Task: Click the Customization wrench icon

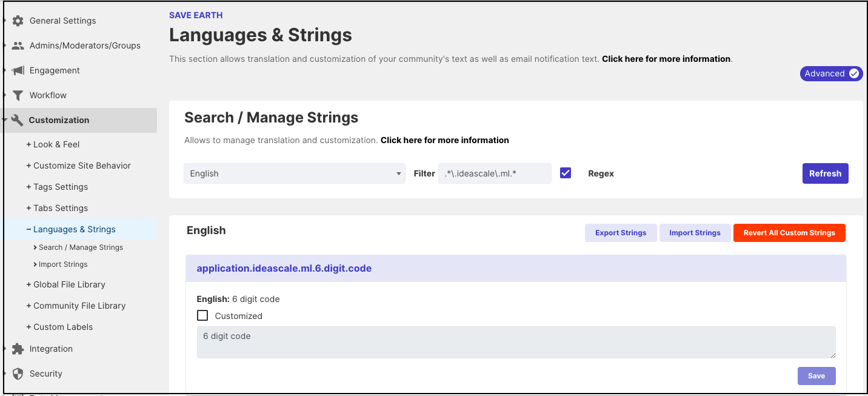Action: [18, 119]
